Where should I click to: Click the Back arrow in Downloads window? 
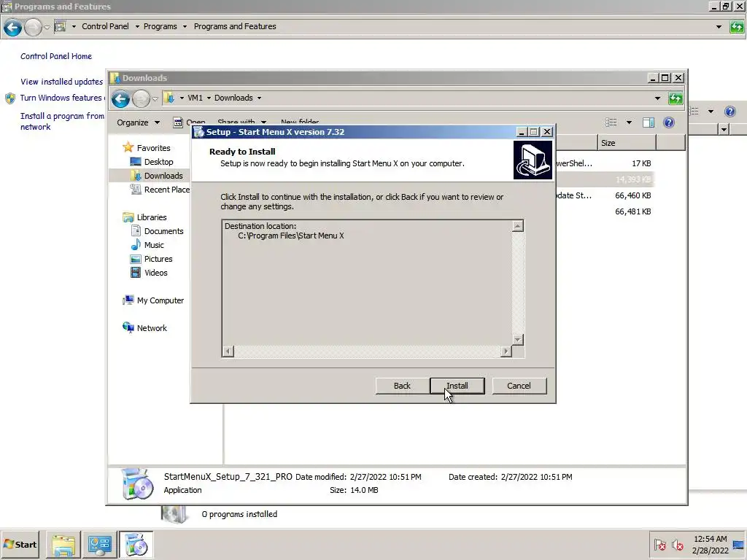coord(120,99)
